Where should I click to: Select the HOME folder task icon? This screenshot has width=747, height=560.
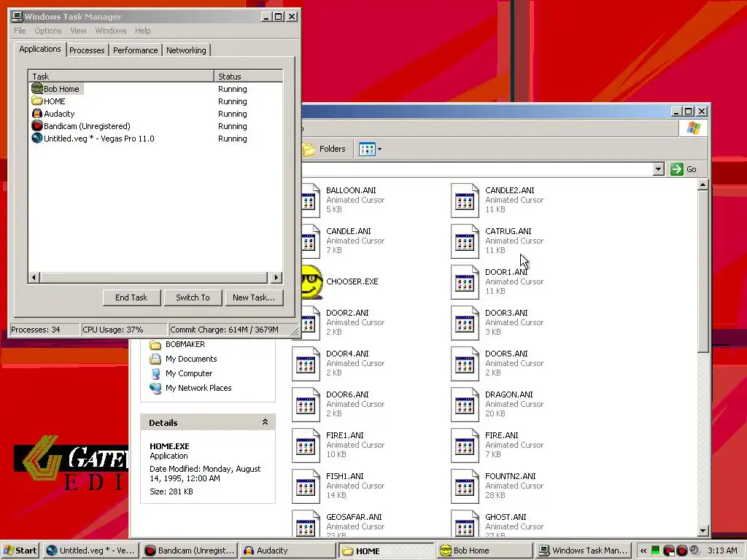click(x=37, y=101)
